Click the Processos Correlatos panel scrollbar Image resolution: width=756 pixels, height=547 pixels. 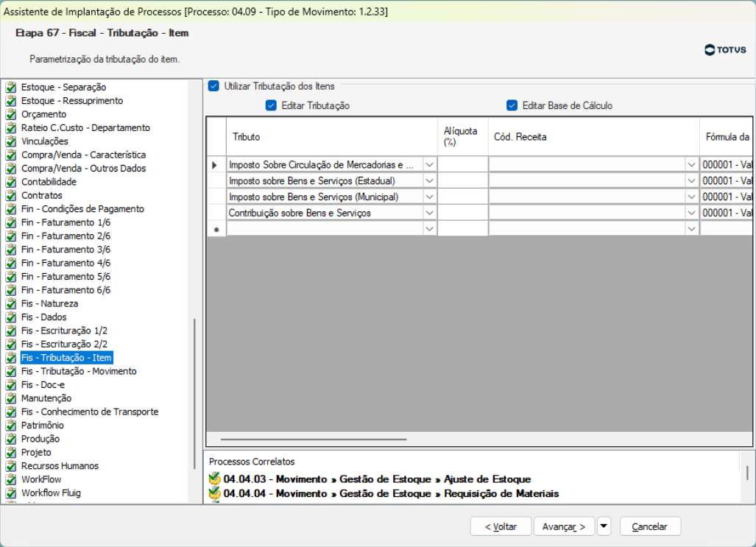coord(747,473)
